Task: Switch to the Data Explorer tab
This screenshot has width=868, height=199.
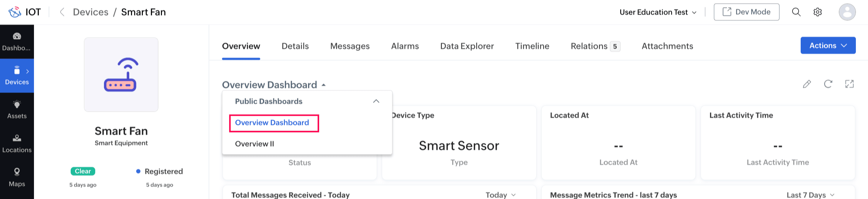Action: pyautogui.click(x=467, y=46)
